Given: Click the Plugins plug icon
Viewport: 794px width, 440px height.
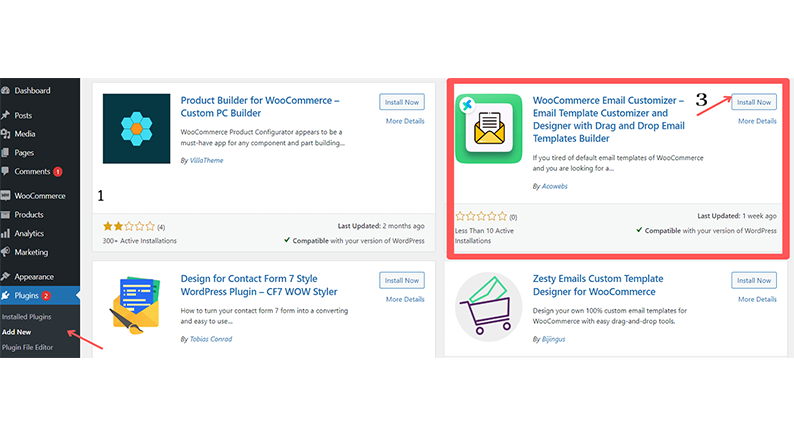Looking at the screenshot, I should coord(6,296).
